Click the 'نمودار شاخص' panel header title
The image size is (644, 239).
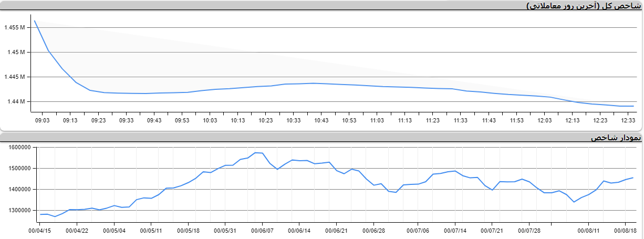click(x=616, y=138)
